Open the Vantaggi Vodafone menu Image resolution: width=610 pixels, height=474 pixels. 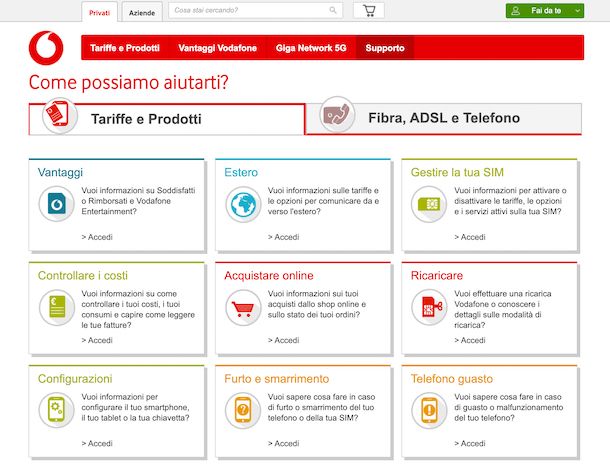pos(217,48)
